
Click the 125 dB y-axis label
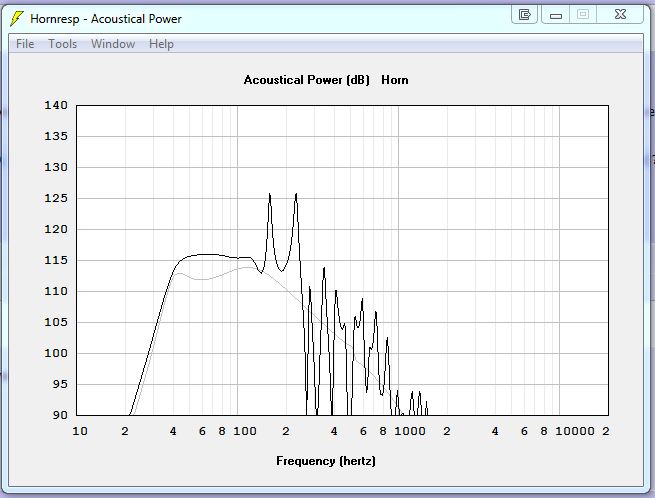[56, 198]
